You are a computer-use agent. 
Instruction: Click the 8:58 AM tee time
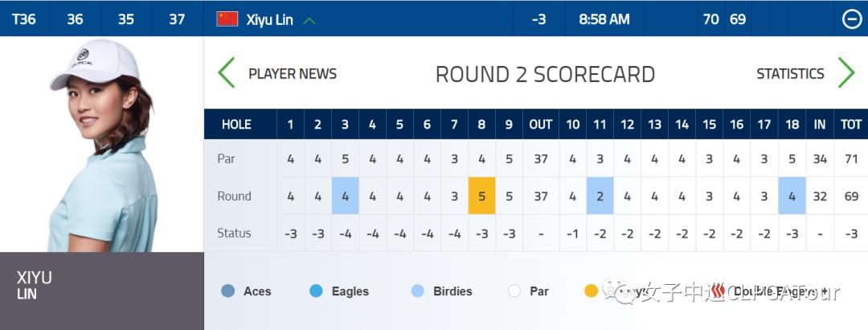(x=604, y=19)
